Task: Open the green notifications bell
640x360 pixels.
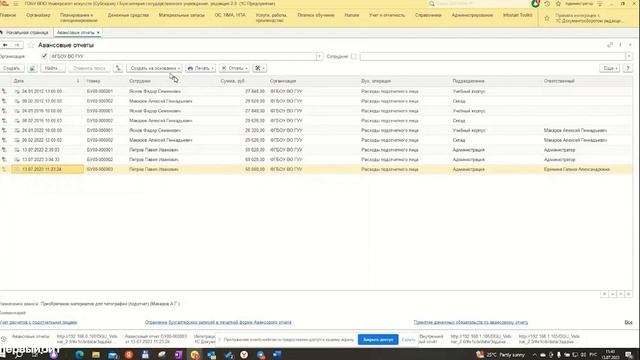Action: pos(535,4)
